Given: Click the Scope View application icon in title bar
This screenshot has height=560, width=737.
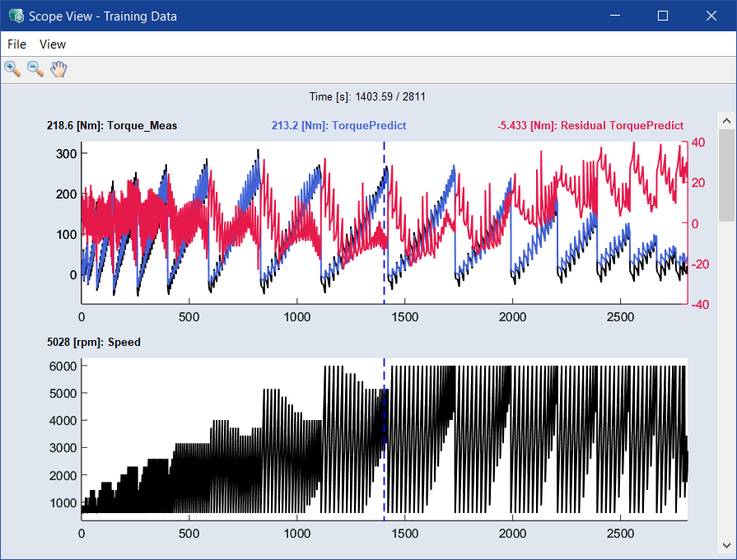Looking at the screenshot, I should point(16,16).
